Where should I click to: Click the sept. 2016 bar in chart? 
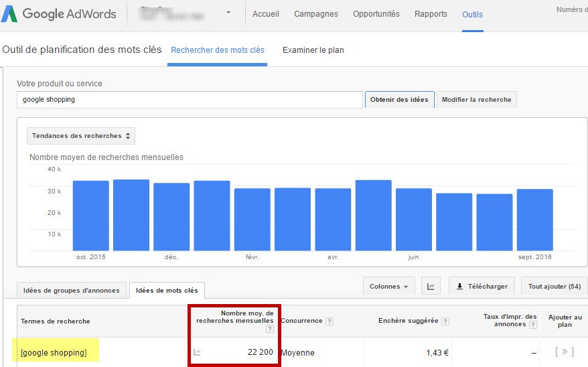click(534, 220)
